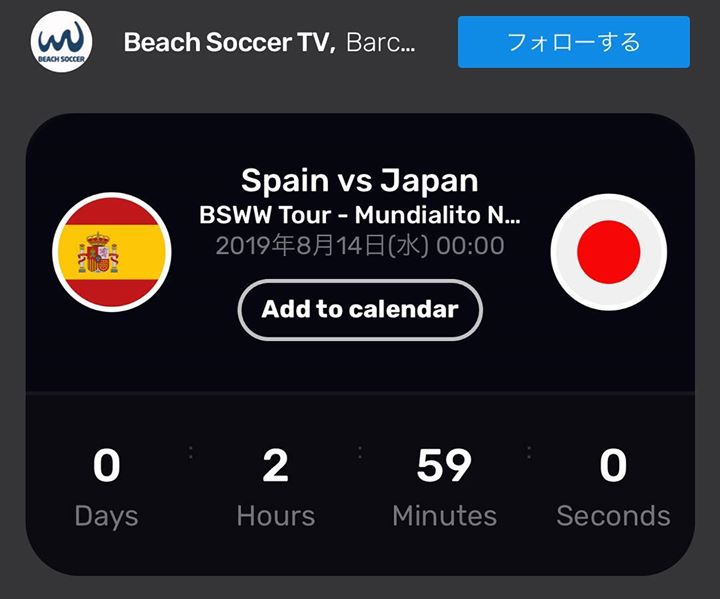This screenshot has height=599, width=720.
Task: Click the 59 Minutes countdown number
Action: tap(444, 466)
